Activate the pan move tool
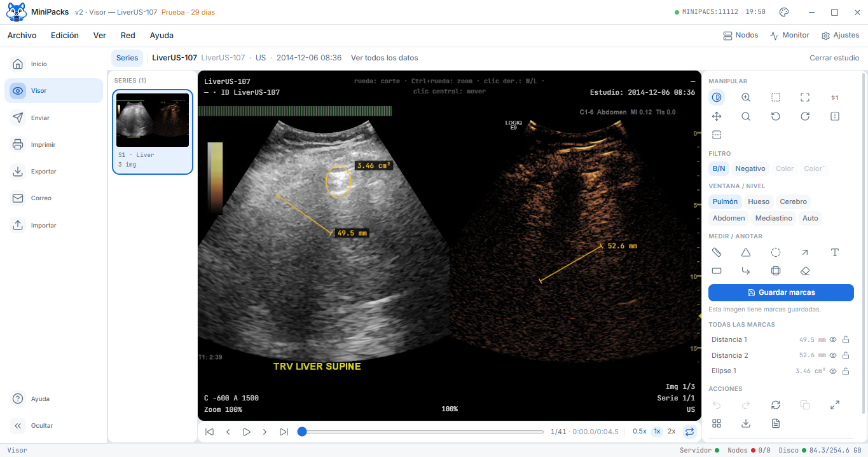 (717, 116)
